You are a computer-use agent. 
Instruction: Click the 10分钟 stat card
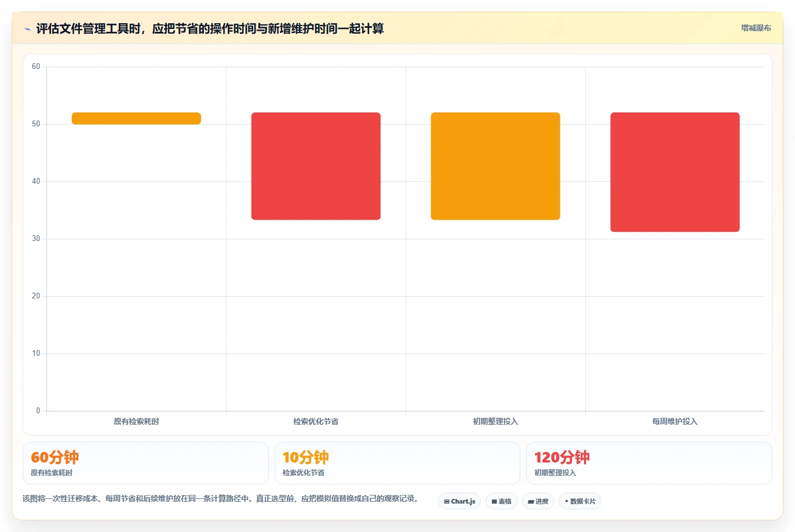[397, 463]
